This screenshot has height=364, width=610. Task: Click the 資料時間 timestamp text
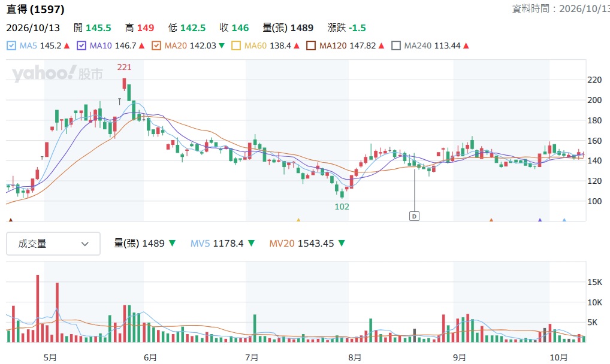tap(561, 8)
